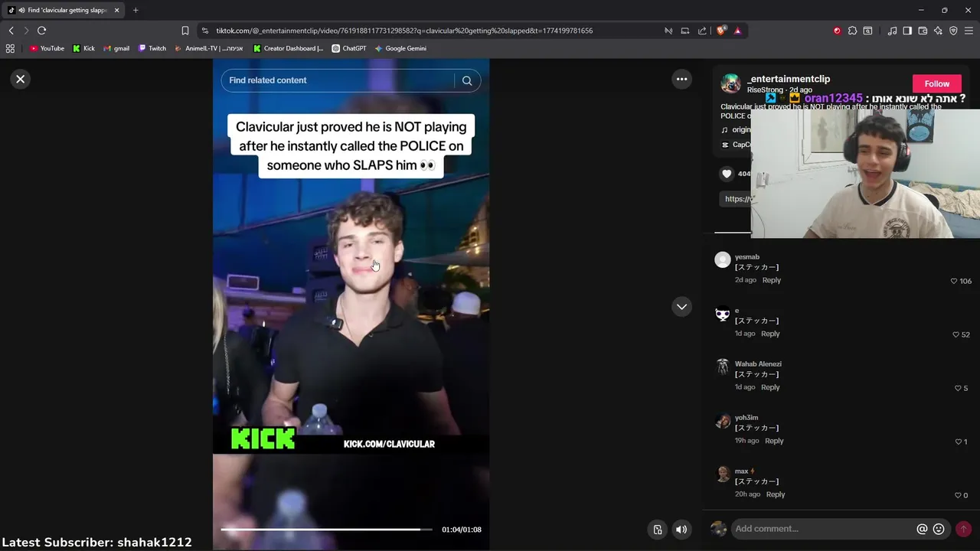
Task: Click the Wahab Alenezi commenter avatar
Action: [722, 367]
